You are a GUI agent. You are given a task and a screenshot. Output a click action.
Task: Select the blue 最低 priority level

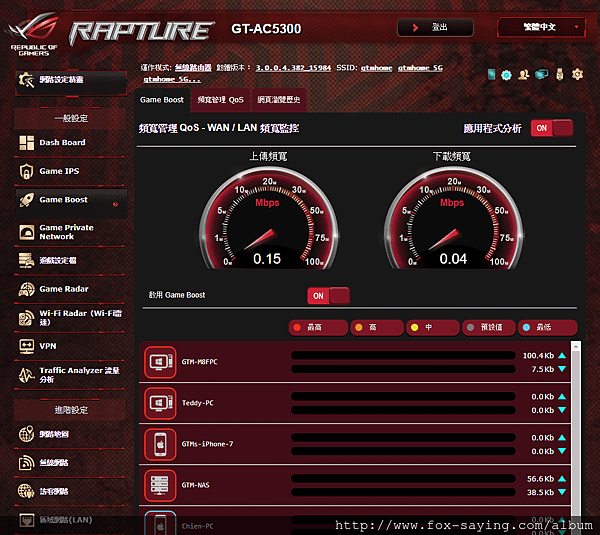[x=547, y=328]
